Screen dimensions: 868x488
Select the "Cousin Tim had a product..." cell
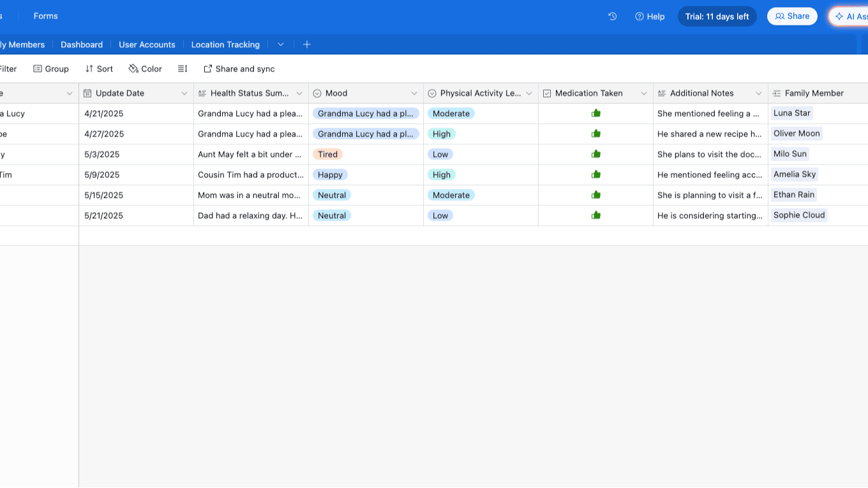pyautogui.click(x=251, y=175)
